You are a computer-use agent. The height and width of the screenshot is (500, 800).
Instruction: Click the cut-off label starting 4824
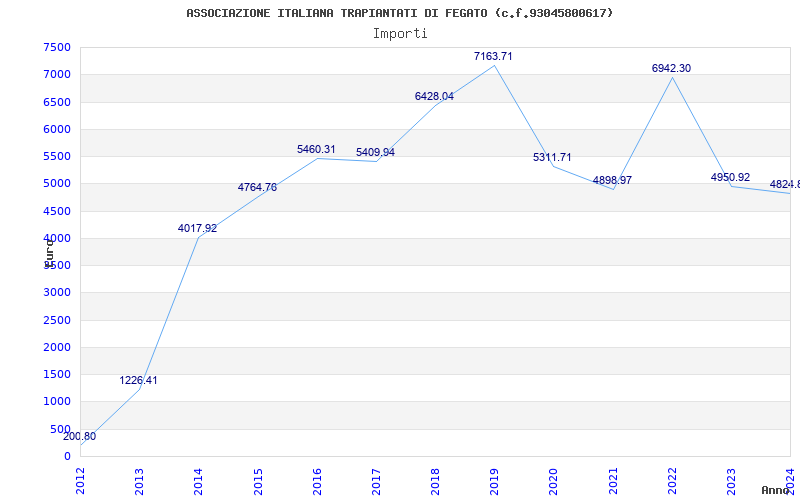[785, 185]
